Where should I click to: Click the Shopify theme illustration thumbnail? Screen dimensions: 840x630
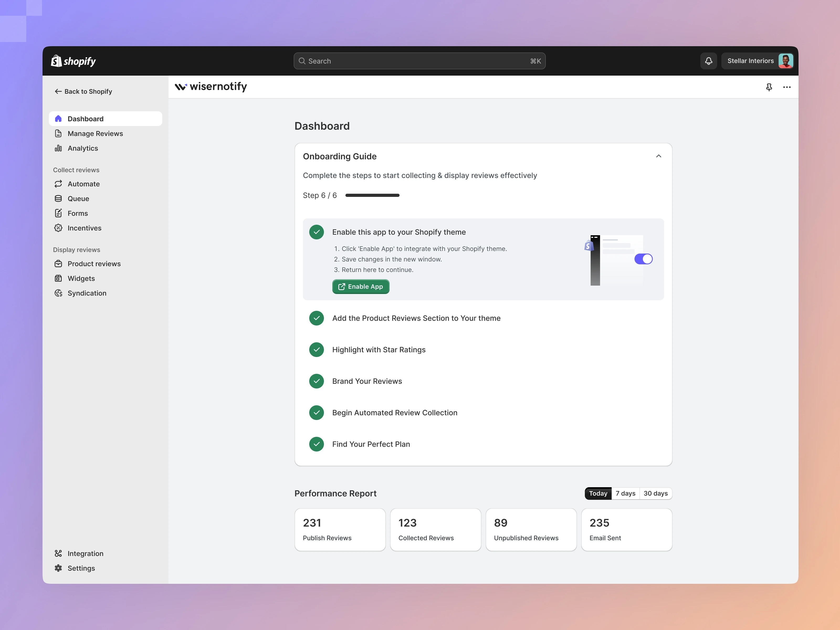click(618, 260)
